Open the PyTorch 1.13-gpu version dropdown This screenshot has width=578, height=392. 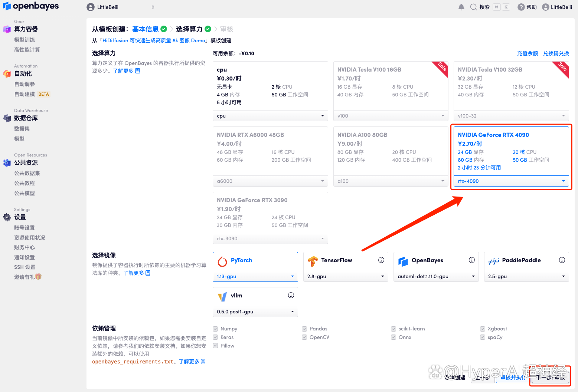pyautogui.click(x=255, y=276)
